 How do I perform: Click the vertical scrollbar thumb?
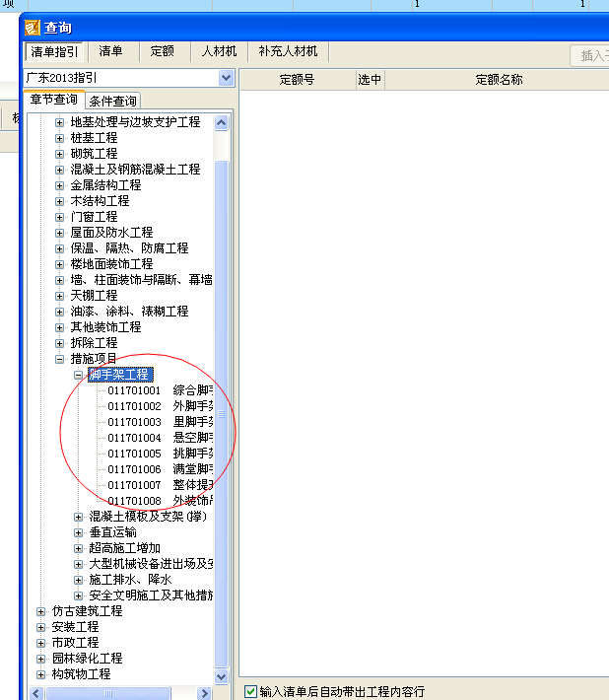tap(222, 414)
